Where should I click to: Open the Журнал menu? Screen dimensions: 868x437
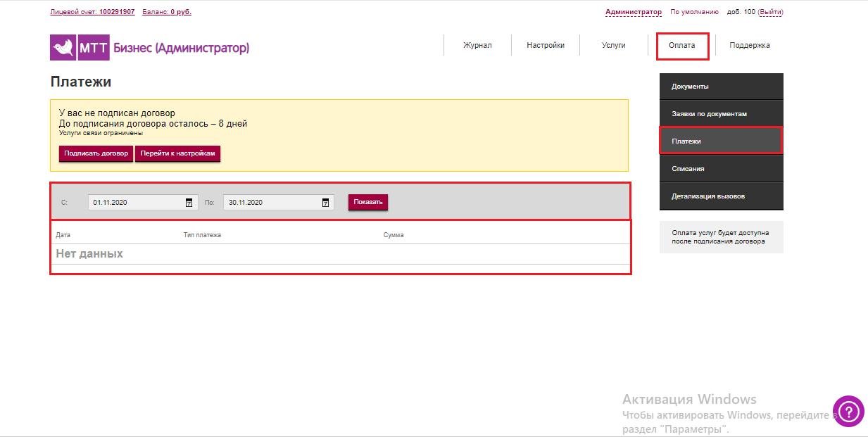477,45
